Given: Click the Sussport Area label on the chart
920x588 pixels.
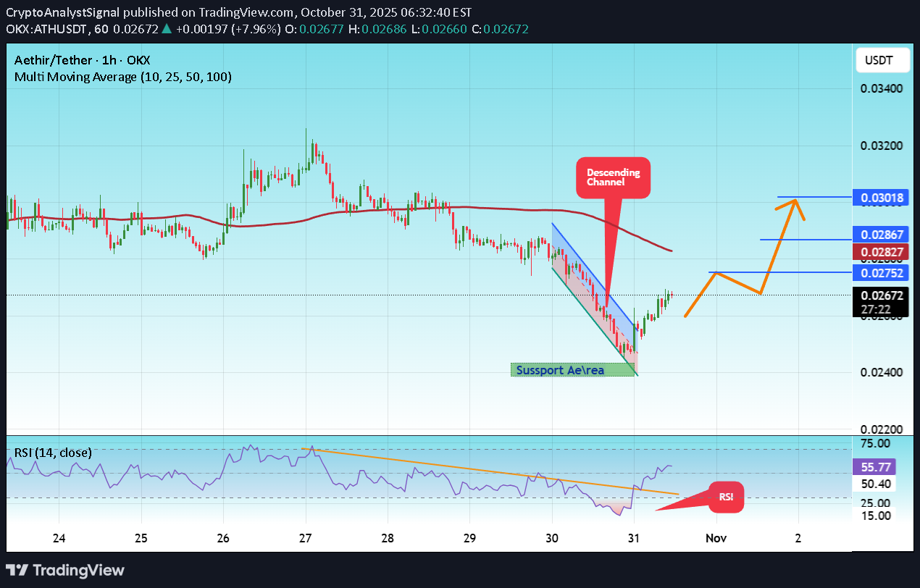Looking at the screenshot, I should click(572, 370).
